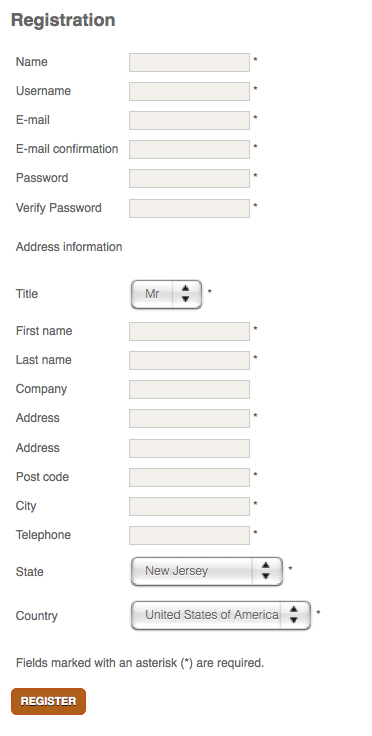This screenshot has width=372, height=736.
Task: Focus the Username text box
Action: (189, 92)
